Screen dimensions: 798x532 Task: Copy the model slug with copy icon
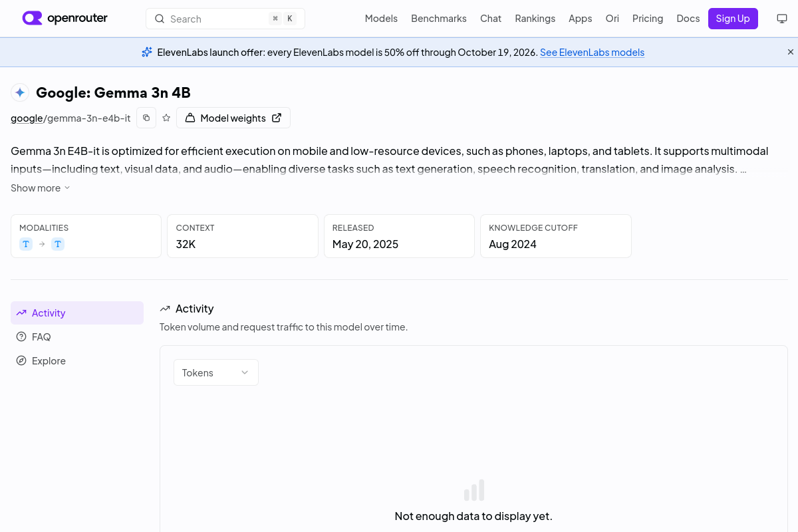[x=146, y=118]
